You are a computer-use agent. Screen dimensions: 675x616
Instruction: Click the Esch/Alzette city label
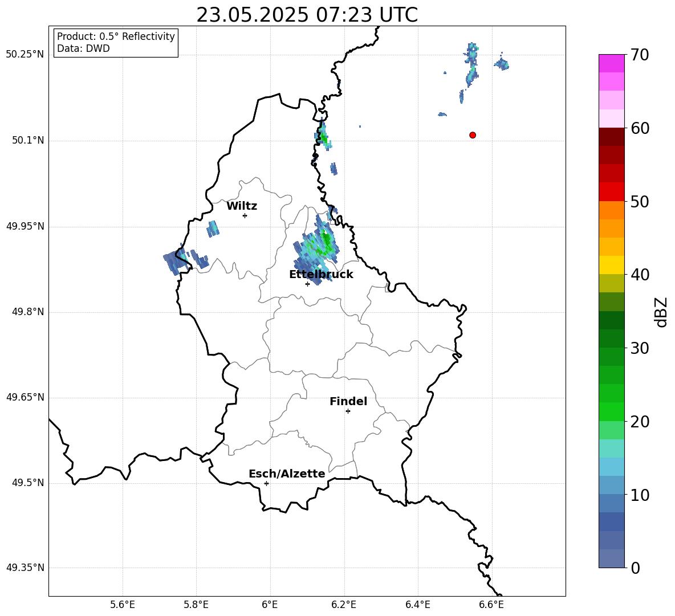coord(287,474)
